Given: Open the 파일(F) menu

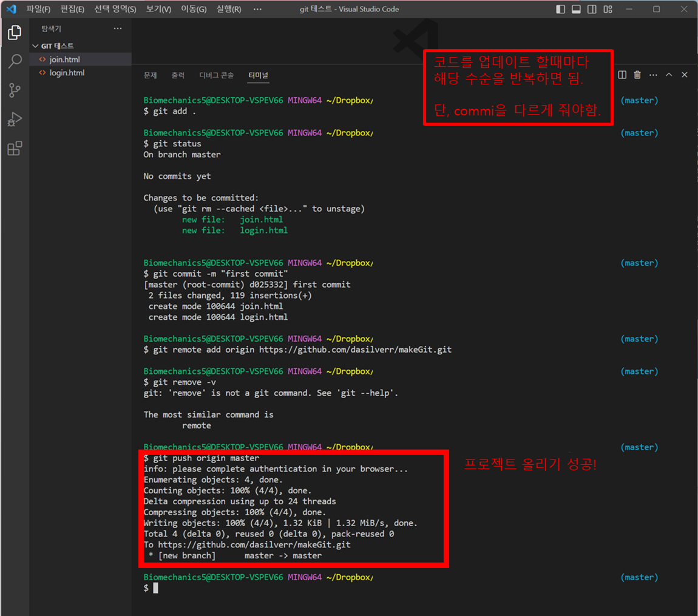Looking at the screenshot, I should pos(38,9).
